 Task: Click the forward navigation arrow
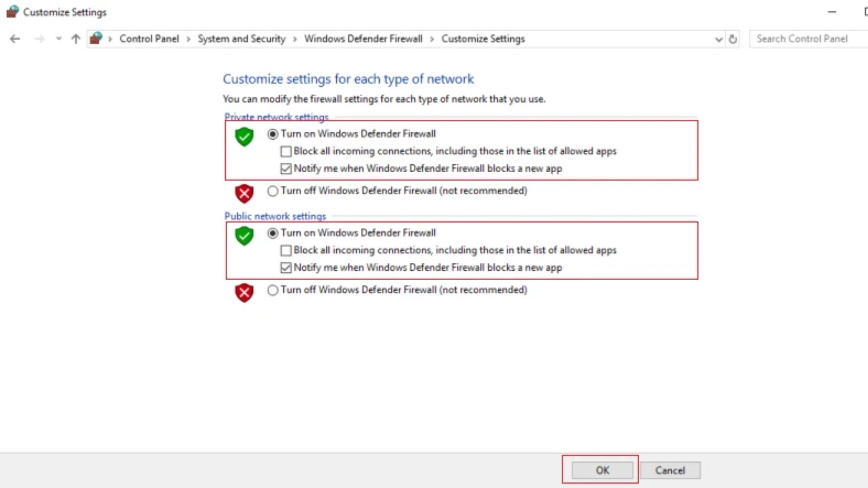pyautogui.click(x=39, y=39)
